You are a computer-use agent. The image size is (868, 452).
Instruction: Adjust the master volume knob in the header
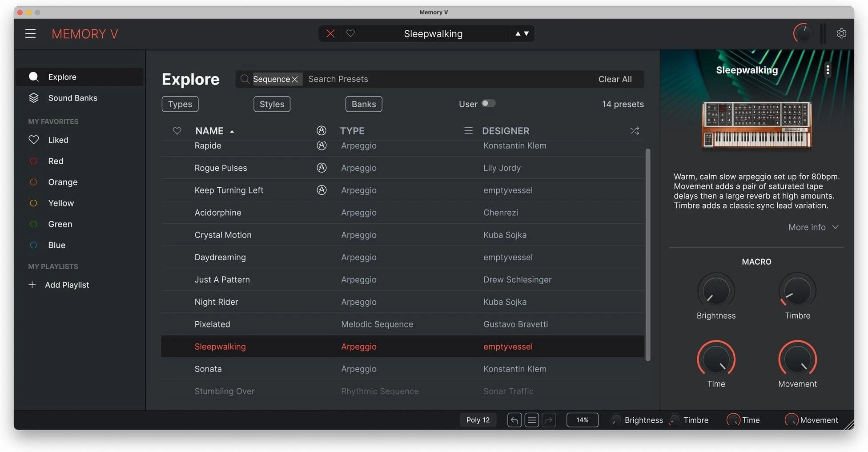click(803, 33)
